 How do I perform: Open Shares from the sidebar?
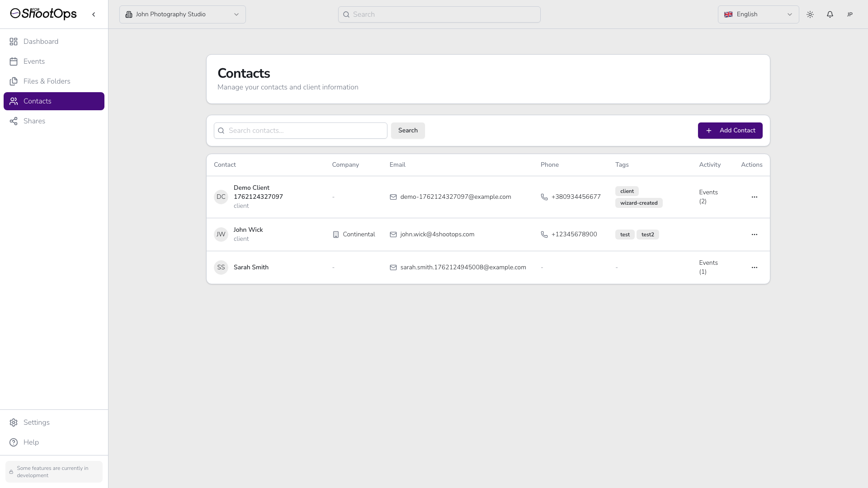coord(34,121)
